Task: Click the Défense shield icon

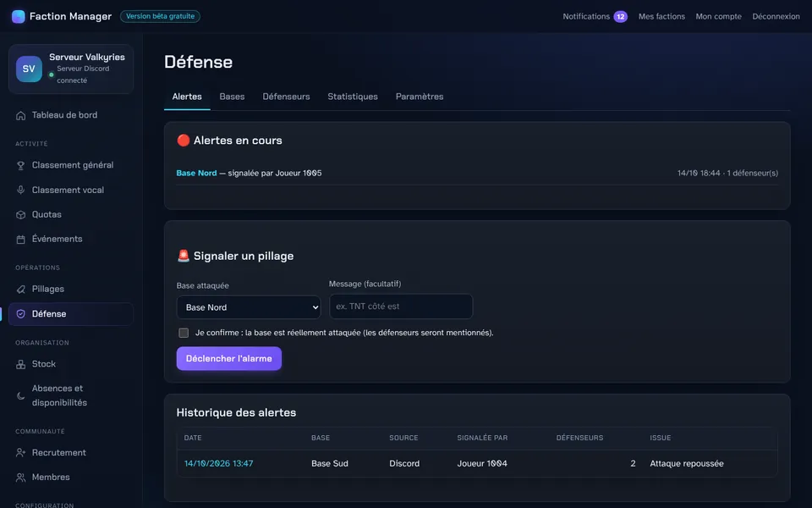Action: tap(20, 314)
